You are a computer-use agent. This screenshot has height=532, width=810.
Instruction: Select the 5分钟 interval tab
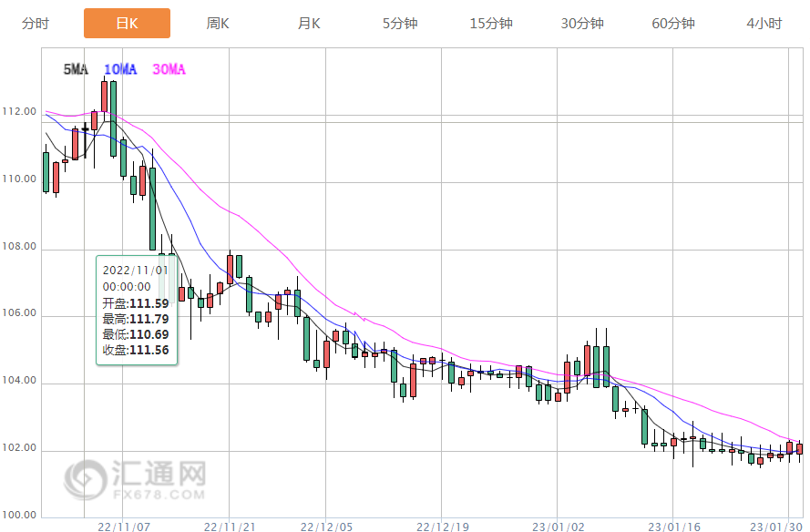coord(400,24)
